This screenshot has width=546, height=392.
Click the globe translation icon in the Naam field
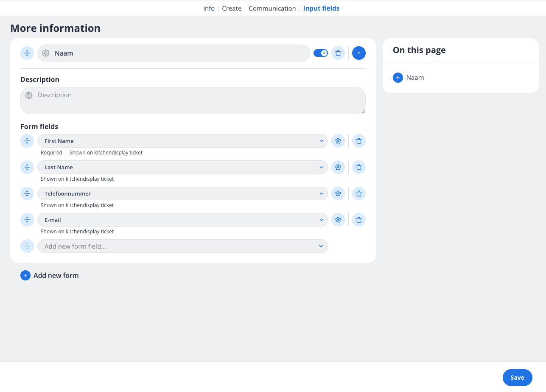click(45, 53)
